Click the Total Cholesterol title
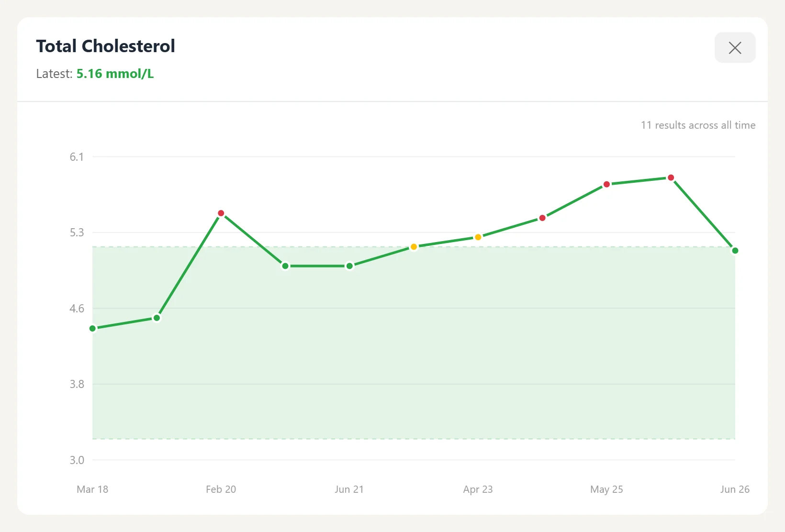Screen dimensions: 785x532 click(105, 46)
